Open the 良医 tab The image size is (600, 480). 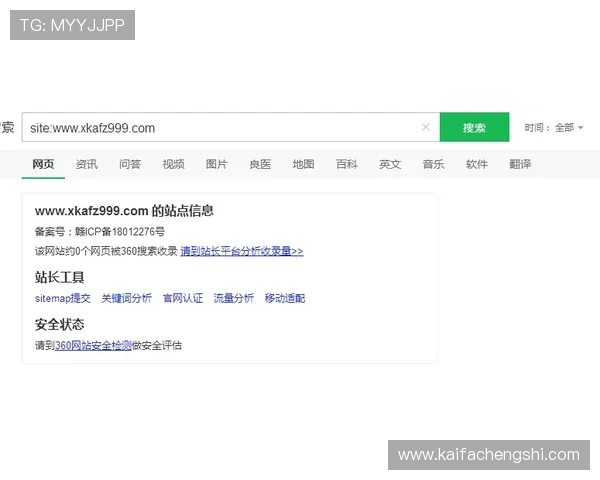(260, 164)
